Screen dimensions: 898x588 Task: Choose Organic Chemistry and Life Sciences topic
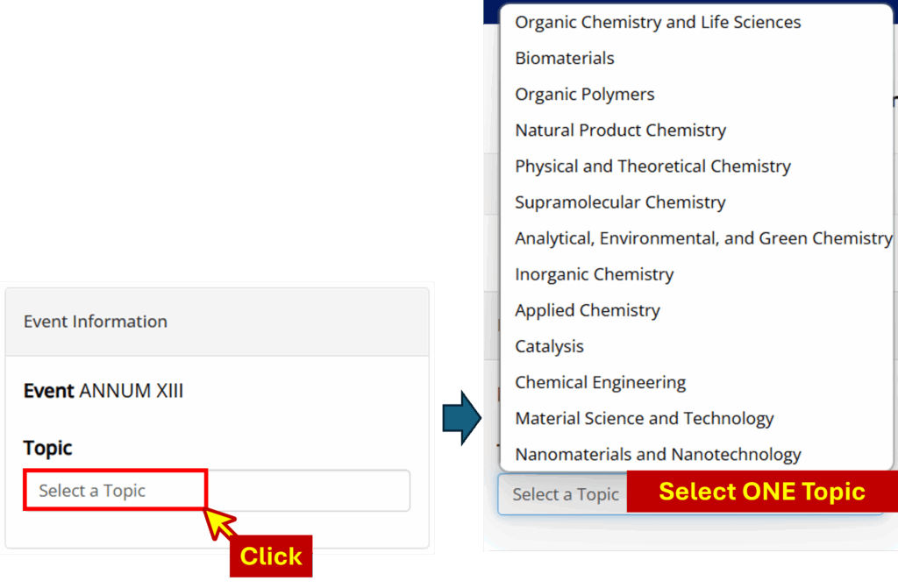pos(658,23)
